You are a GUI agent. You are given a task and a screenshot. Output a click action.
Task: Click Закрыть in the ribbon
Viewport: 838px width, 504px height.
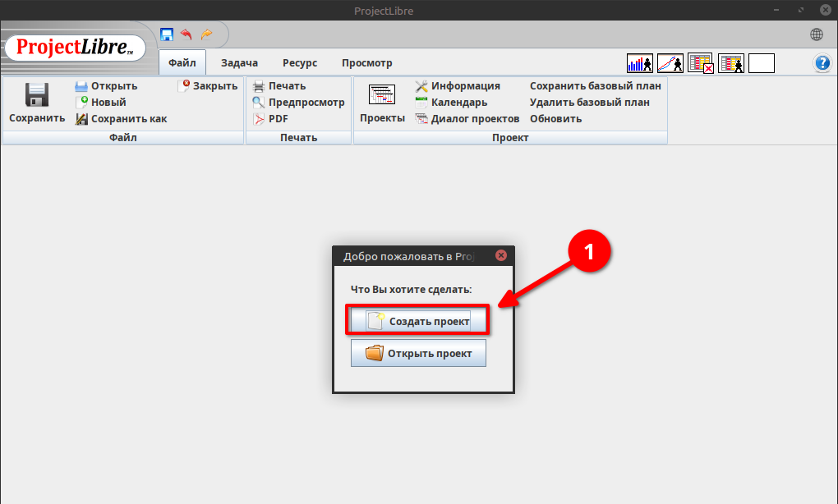click(208, 86)
